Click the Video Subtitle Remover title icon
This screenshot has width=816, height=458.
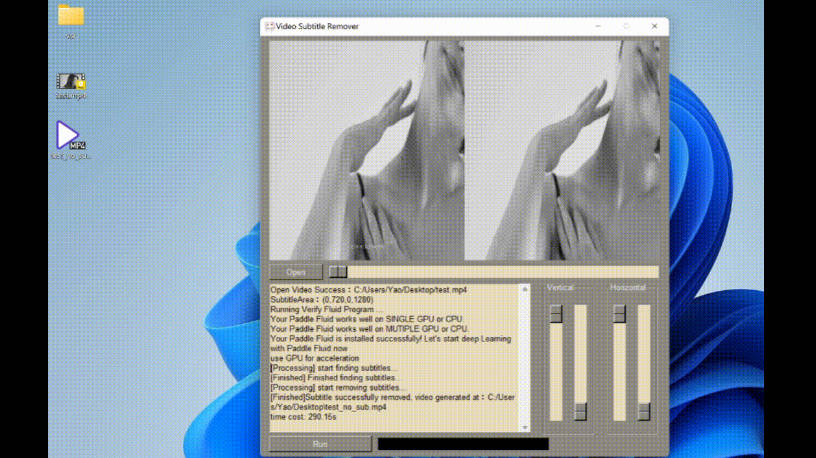pos(270,26)
